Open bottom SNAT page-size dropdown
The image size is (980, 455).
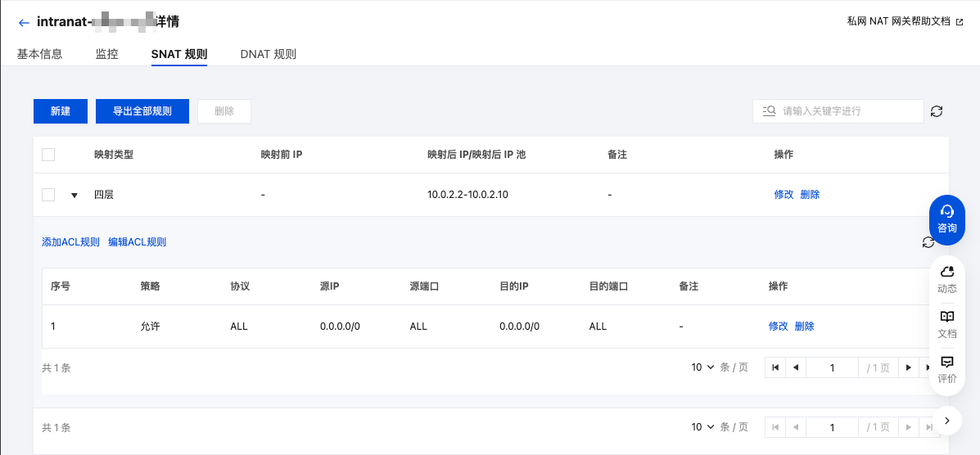702,427
